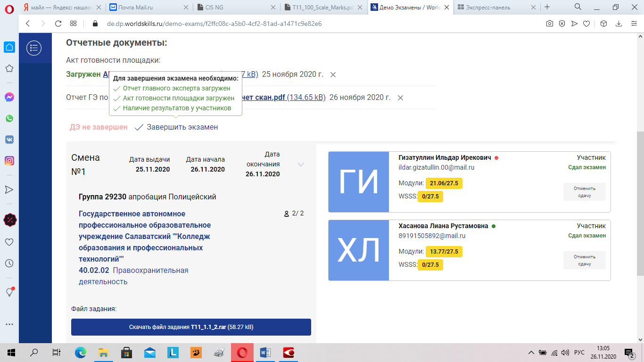
Task: Reload the page with refresh icon
Action: click(x=58, y=24)
